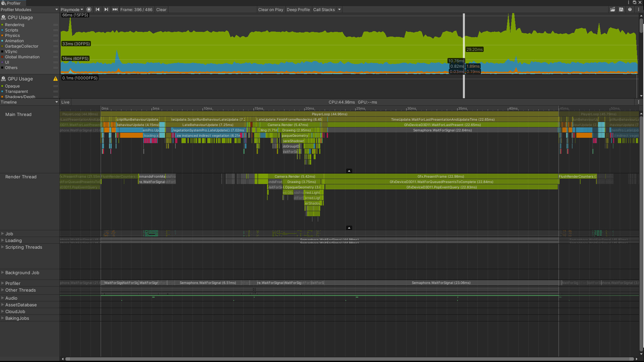Image resolution: width=644 pixels, height=362 pixels.
Task: Open the Playmode target dropdown
Action: tap(71, 9)
